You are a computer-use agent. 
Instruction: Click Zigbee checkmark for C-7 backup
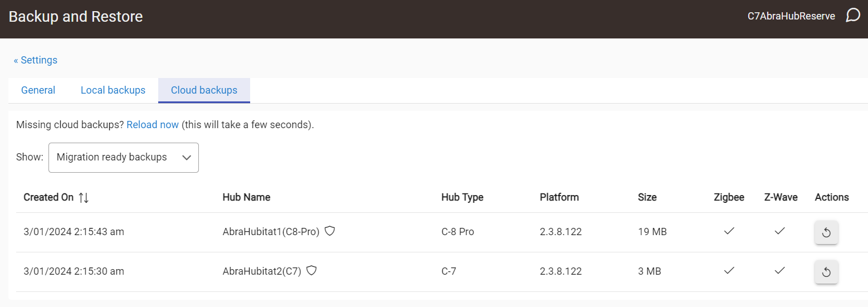click(x=729, y=270)
